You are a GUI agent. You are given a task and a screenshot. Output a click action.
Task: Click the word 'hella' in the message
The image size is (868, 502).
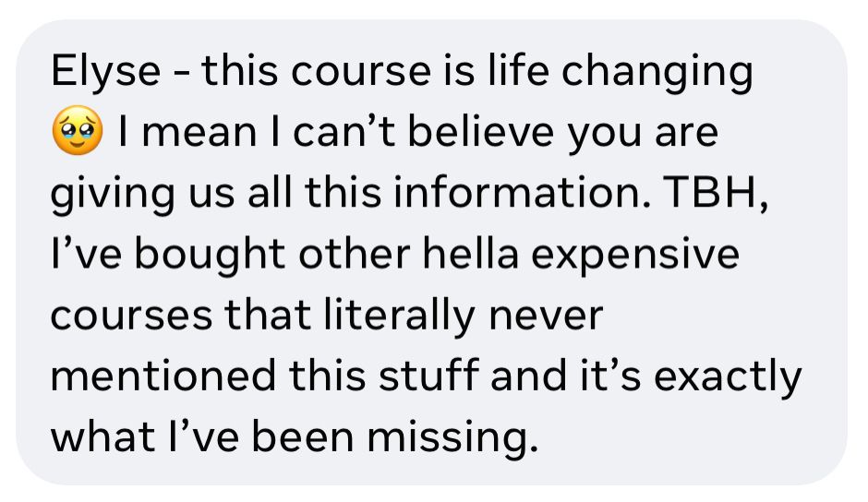pyautogui.click(x=471, y=254)
